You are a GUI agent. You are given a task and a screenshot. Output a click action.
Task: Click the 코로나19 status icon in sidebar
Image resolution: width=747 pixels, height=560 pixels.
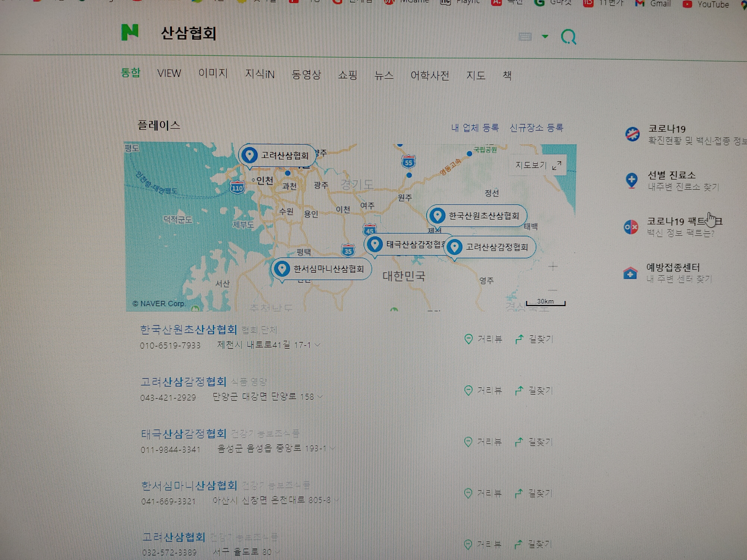tap(632, 134)
